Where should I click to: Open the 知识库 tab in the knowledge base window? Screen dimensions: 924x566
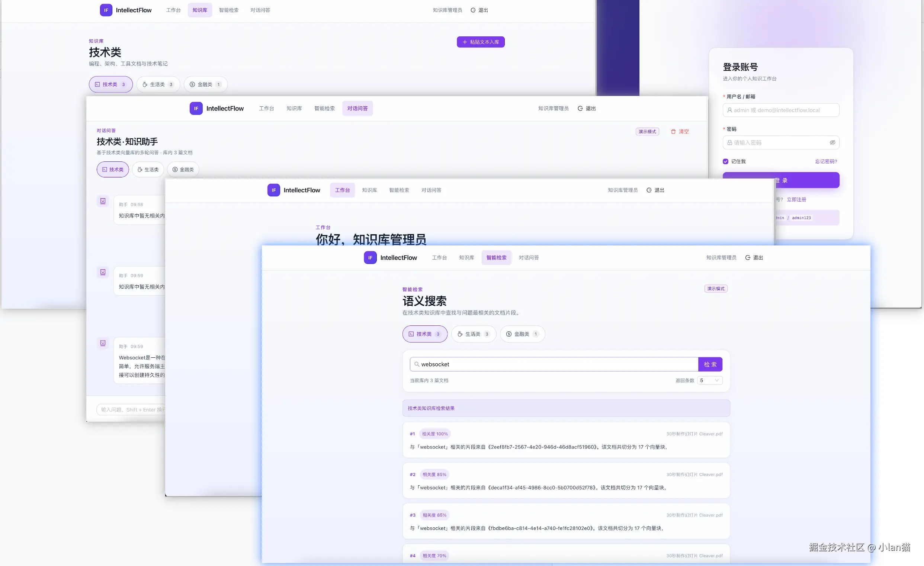pos(200,10)
